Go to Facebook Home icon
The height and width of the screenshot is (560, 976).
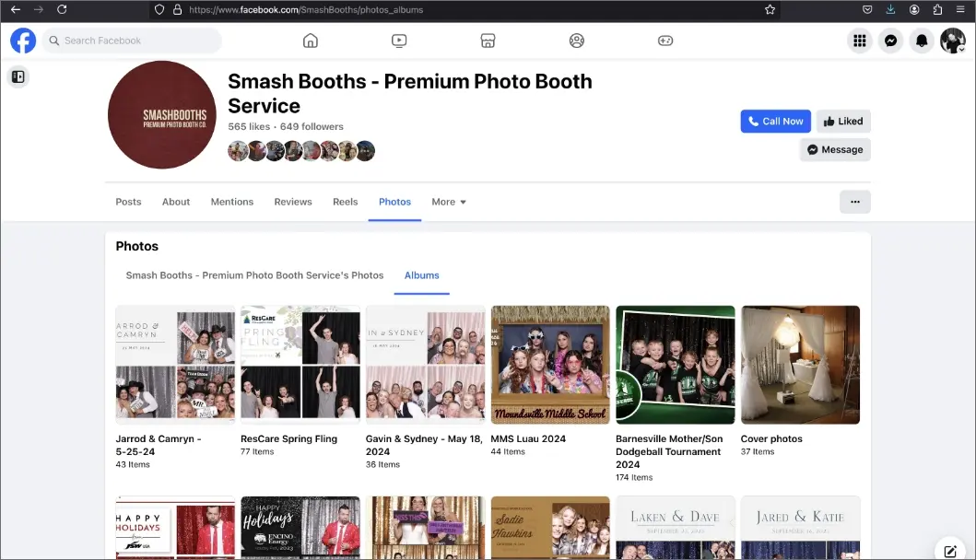(x=310, y=41)
